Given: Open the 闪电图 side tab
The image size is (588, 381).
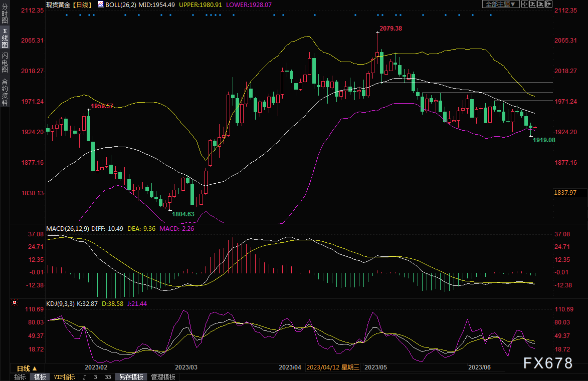Looking at the screenshot, I should point(5,63).
